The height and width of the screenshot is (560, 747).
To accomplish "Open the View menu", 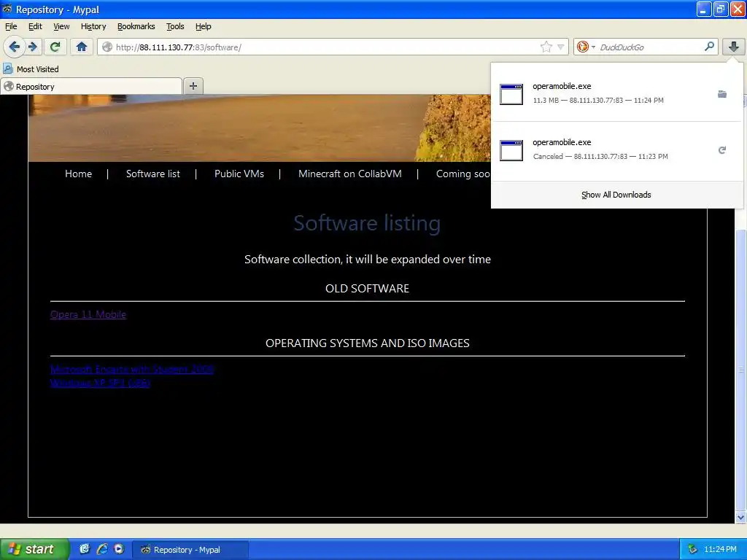I will 61,26.
